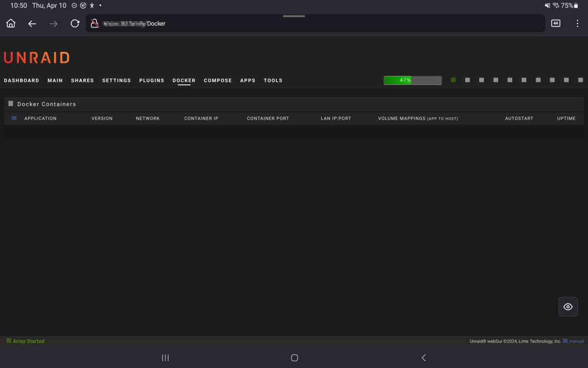The image size is (588, 368).
Task: Open the Tools tab
Action: tap(273, 80)
